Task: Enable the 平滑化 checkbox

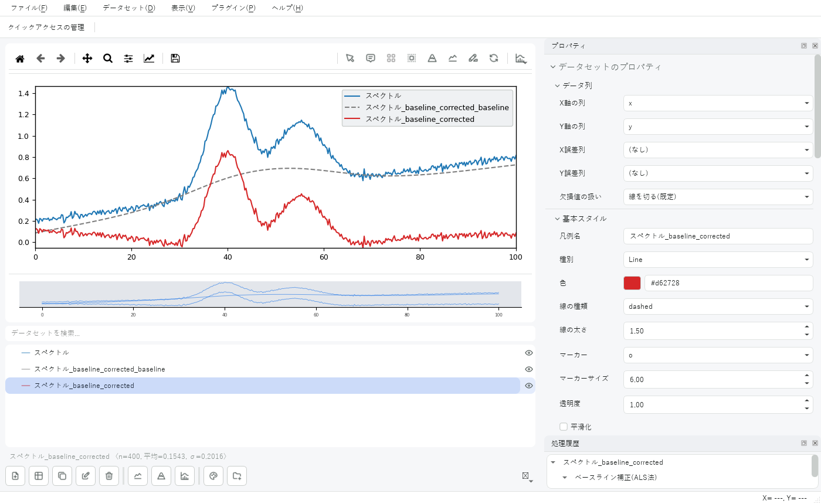Action: [x=564, y=427]
